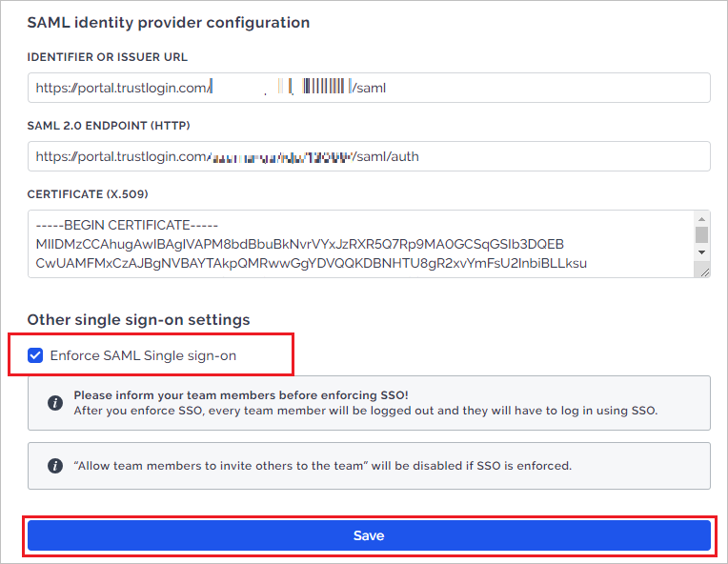Click the info icon beside invite-others notice
This screenshot has width=728, height=564.
(x=55, y=465)
